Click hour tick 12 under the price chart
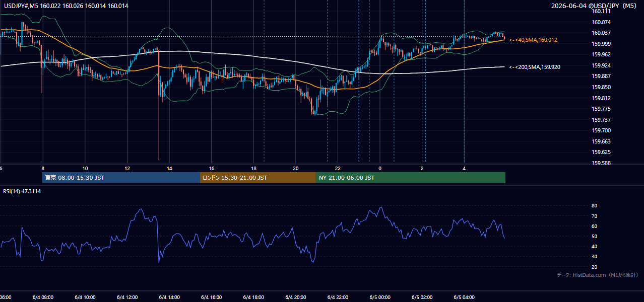 click(127, 169)
